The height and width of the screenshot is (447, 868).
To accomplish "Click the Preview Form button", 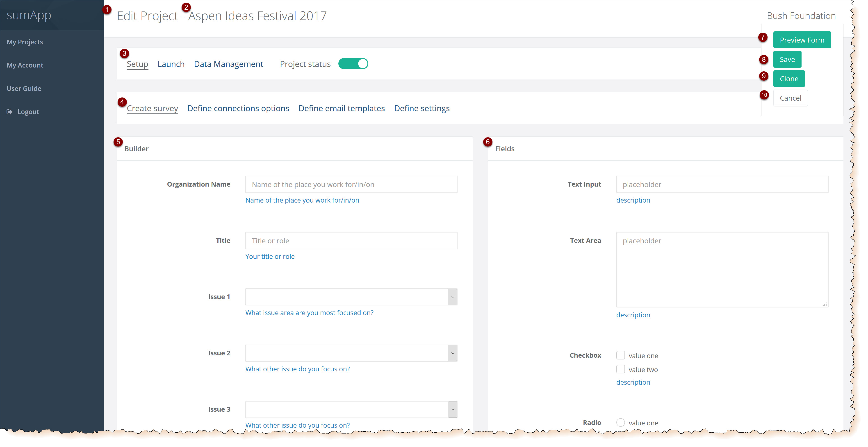I will point(802,40).
